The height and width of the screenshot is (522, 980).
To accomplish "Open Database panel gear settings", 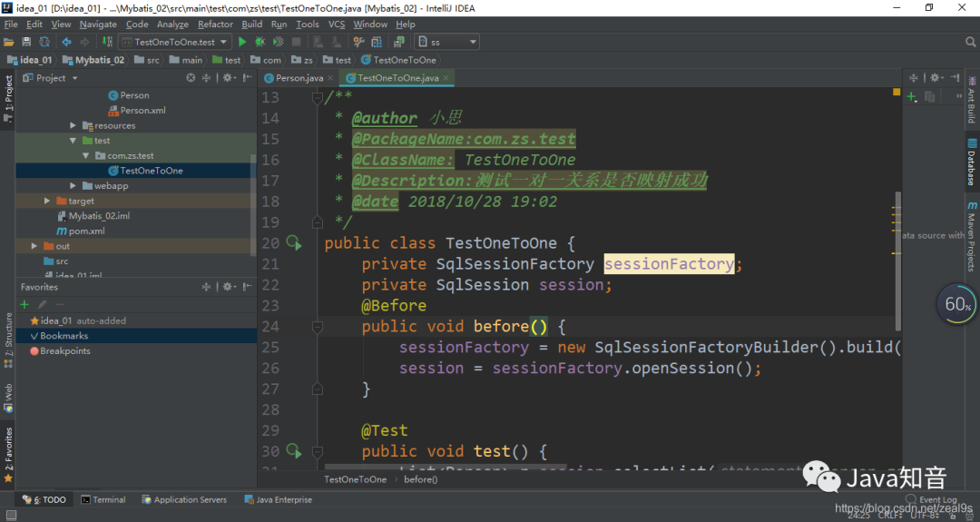I will (x=936, y=77).
